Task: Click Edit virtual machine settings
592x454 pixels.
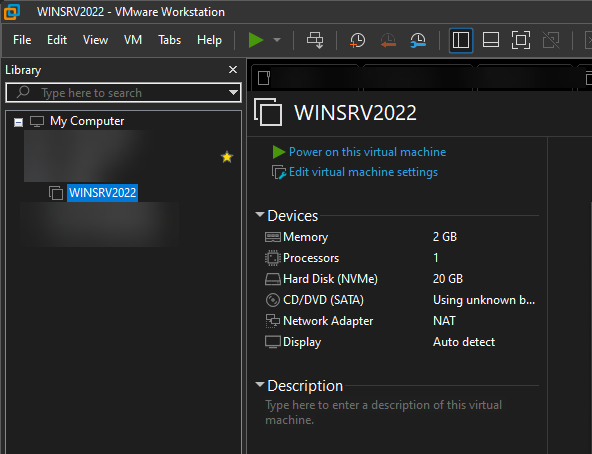Action: 363,172
